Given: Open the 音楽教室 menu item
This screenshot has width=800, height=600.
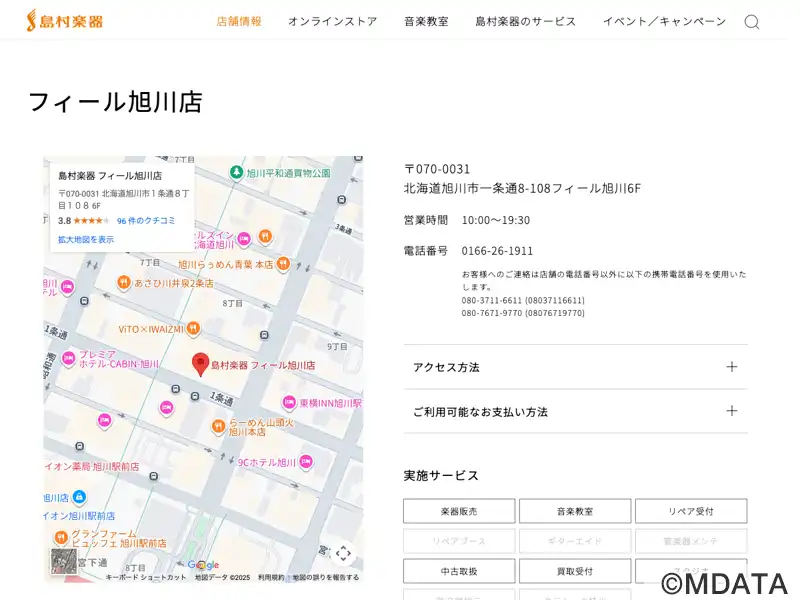Looking at the screenshot, I should (x=427, y=21).
